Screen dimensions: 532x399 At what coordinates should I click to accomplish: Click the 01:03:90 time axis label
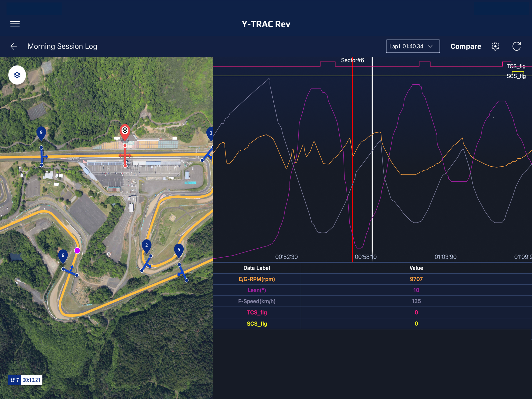[x=445, y=257]
